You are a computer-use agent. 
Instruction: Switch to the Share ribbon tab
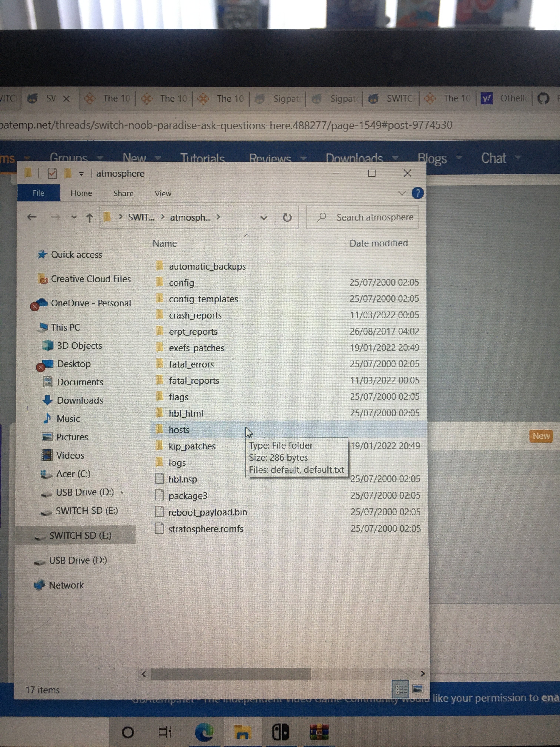[x=124, y=193]
